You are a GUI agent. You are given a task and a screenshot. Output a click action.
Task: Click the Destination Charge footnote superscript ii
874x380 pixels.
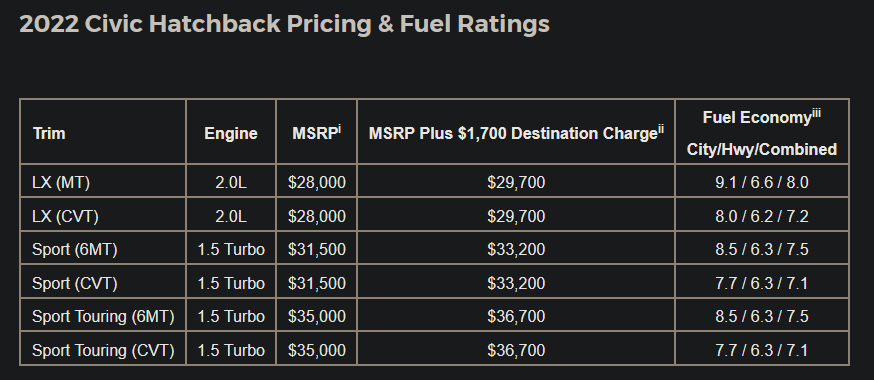click(x=661, y=129)
